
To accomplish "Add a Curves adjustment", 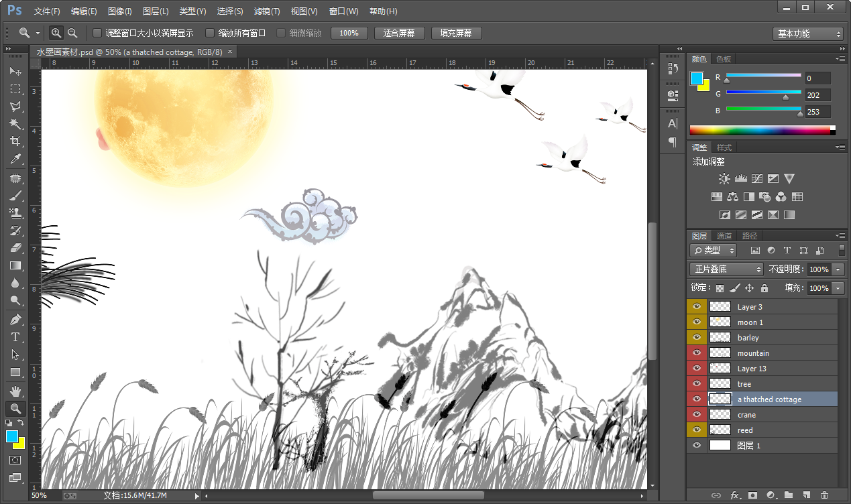I will click(756, 179).
